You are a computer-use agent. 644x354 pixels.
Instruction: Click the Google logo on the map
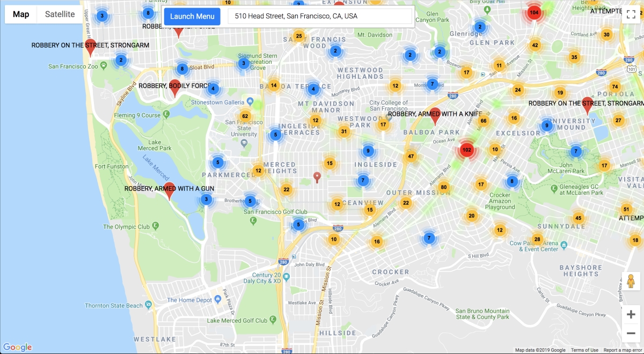click(17, 347)
